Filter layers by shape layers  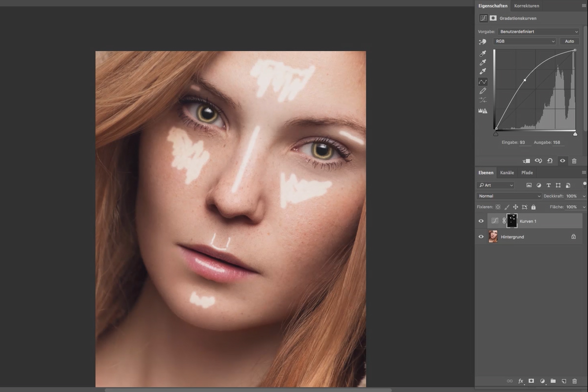[558, 185]
